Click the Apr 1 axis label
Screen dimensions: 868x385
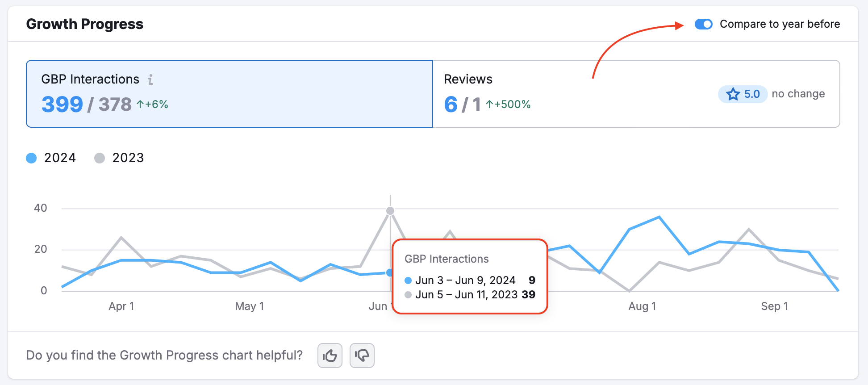coord(121,306)
